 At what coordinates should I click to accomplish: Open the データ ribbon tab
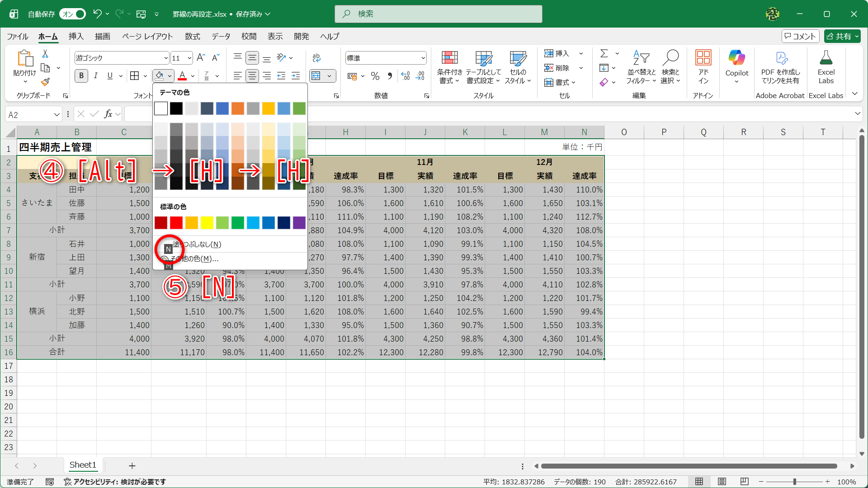tap(220, 37)
